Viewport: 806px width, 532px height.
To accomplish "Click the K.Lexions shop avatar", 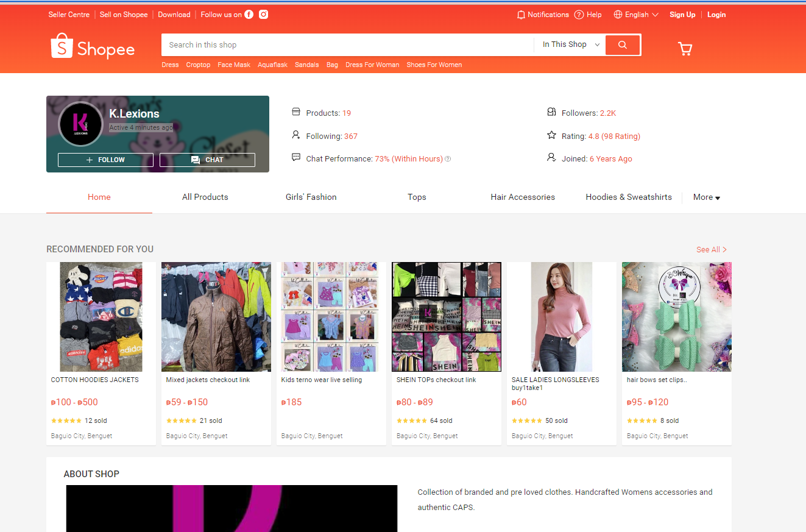I will tap(80, 124).
